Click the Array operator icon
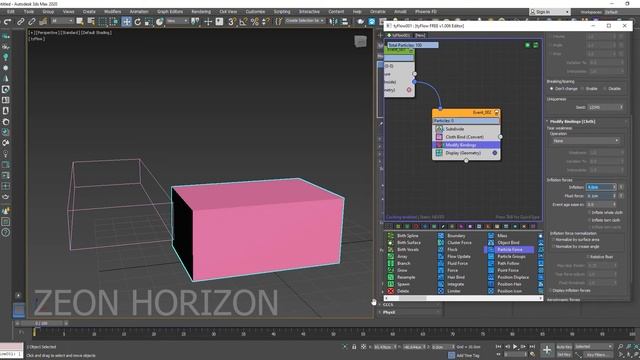The height and width of the screenshot is (360, 640). [x=391, y=256]
